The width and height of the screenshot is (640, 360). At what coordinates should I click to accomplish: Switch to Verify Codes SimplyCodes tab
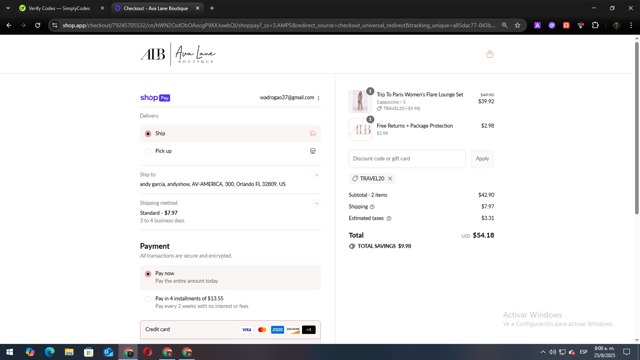click(x=59, y=8)
